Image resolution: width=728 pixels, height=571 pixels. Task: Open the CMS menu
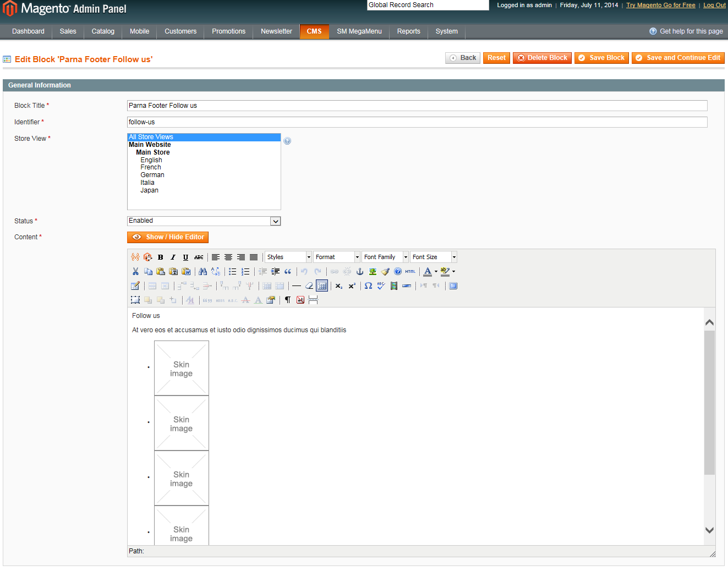point(314,31)
